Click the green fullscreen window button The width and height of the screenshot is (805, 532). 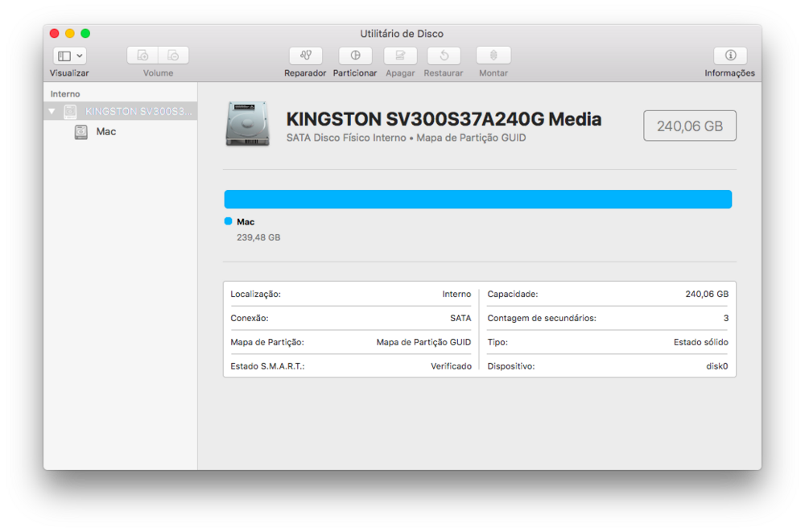85,33
